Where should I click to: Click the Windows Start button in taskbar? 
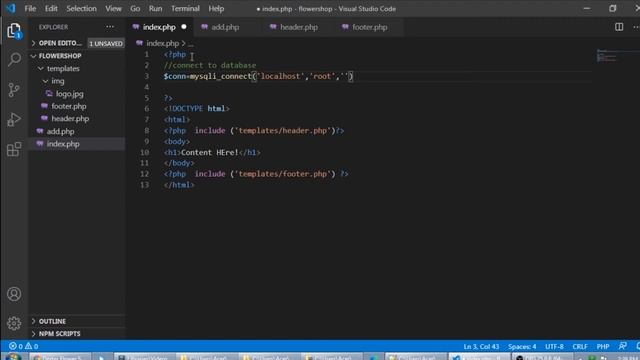pyautogui.click(x=13, y=357)
